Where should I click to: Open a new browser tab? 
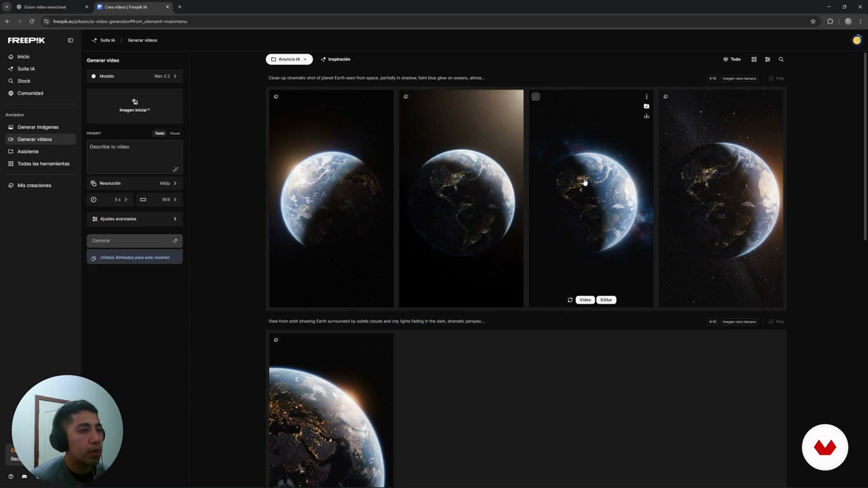180,7
